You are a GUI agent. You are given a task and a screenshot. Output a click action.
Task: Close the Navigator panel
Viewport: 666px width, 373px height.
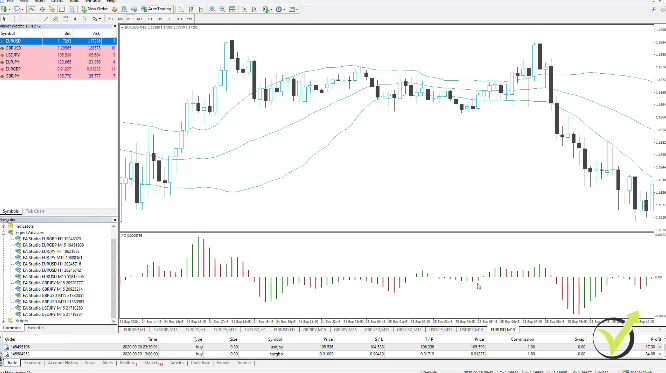(x=114, y=220)
